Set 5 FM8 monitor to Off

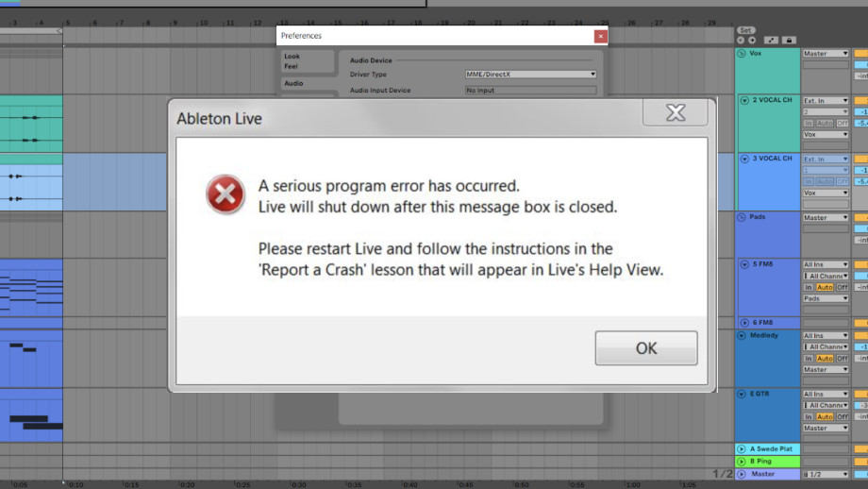(842, 287)
